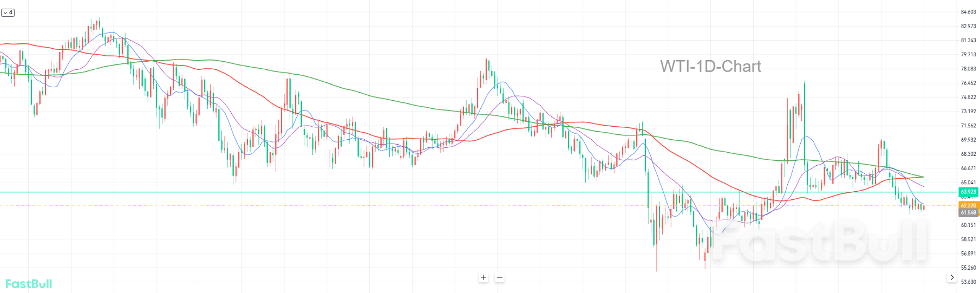Click the large FastBull watermark on chart

818,242
